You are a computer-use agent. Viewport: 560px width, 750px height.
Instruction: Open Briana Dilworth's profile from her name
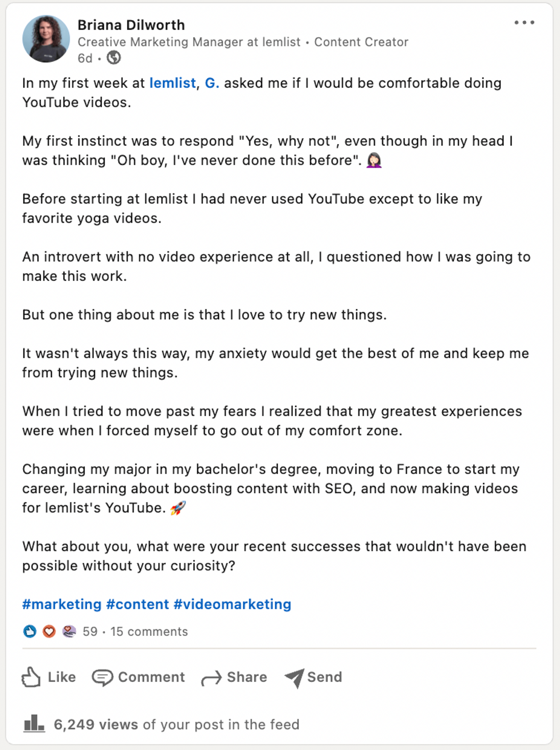point(131,25)
